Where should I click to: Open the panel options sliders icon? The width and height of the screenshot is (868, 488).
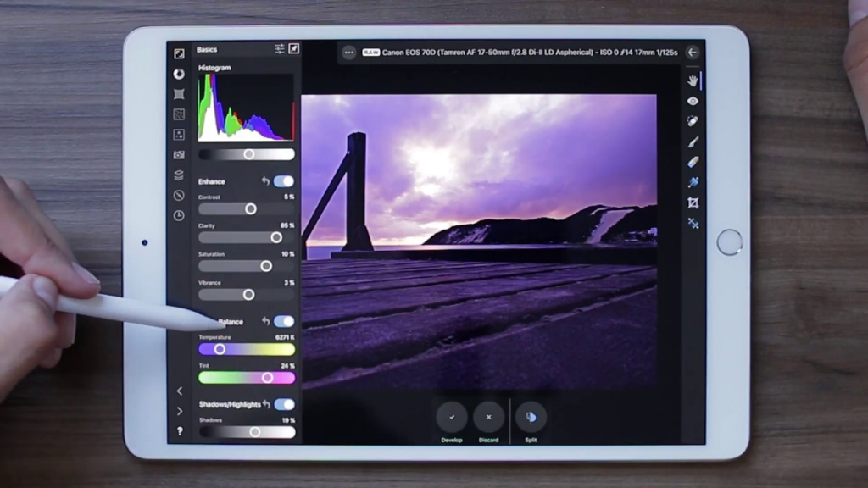[279, 49]
